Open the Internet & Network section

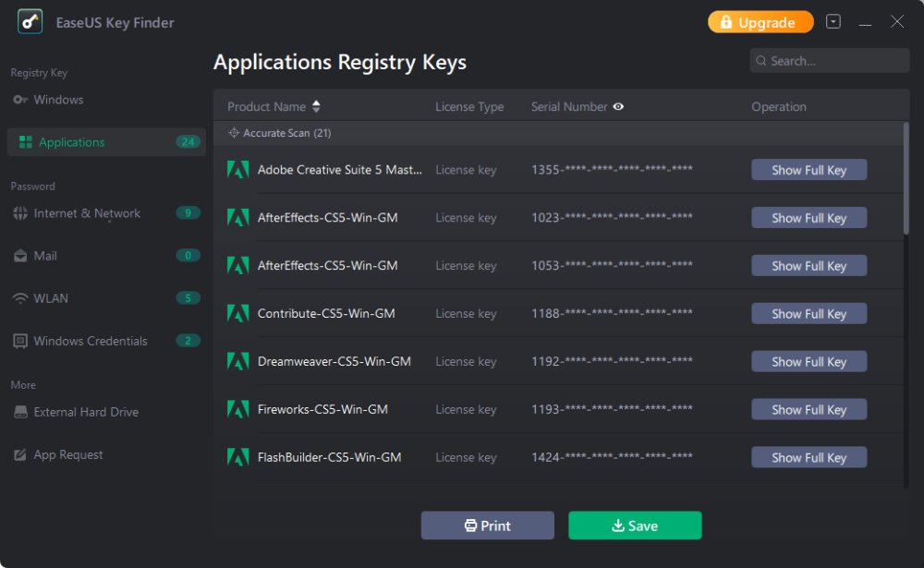[x=87, y=213]
